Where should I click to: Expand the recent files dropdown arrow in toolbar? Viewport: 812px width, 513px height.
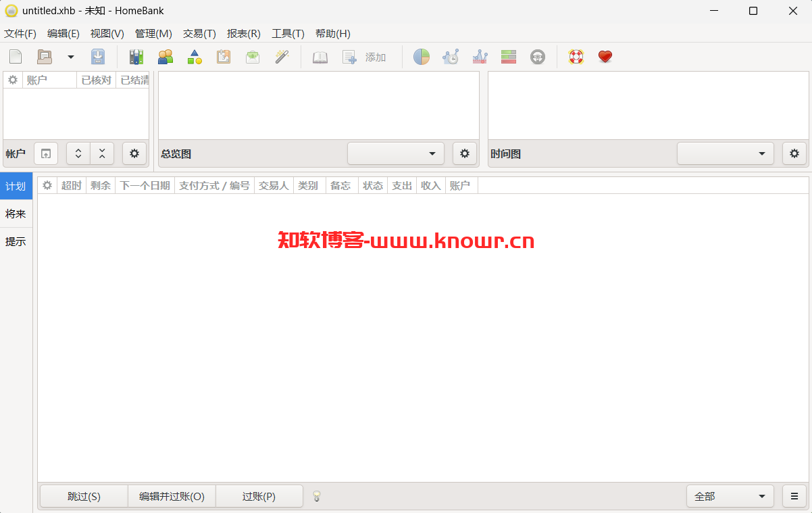click(x=70, y=57)
